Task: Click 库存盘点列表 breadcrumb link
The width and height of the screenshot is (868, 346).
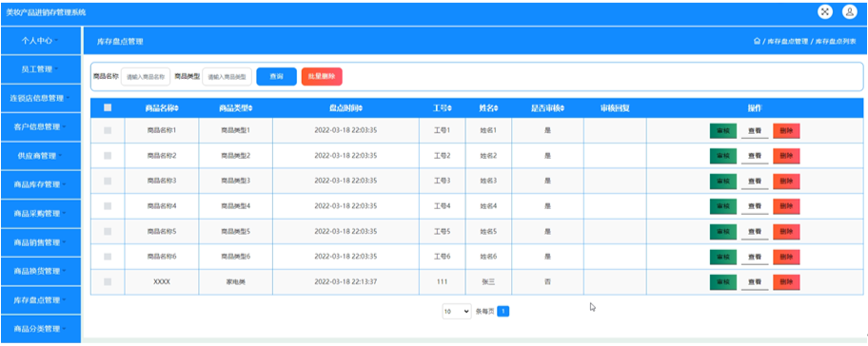Action: (836, 42)
